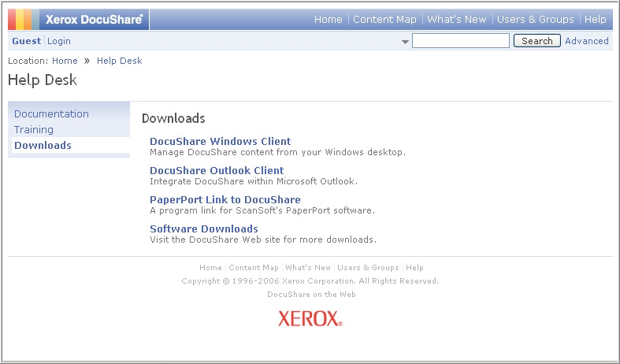The height and width of the screenshot is (364, 620).
Task: Open the DocuShare Windows Client download
Action: coord(221,141)
